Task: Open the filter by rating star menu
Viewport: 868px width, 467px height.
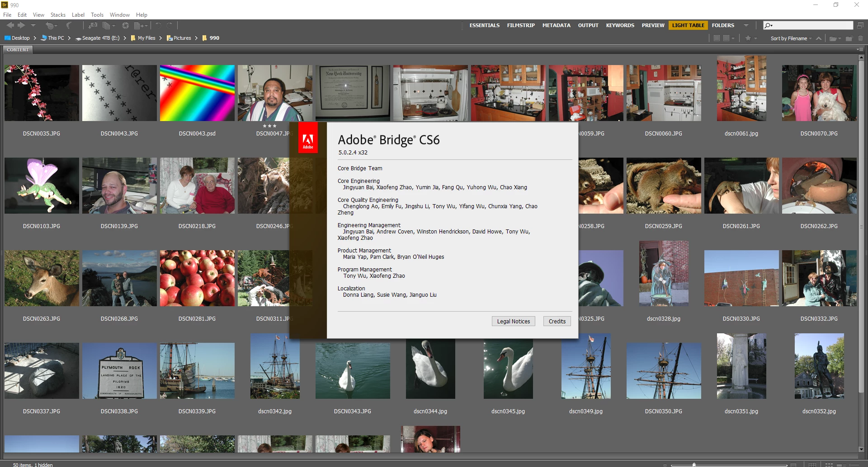Action: pyautogui.click(x=751, y=38)
